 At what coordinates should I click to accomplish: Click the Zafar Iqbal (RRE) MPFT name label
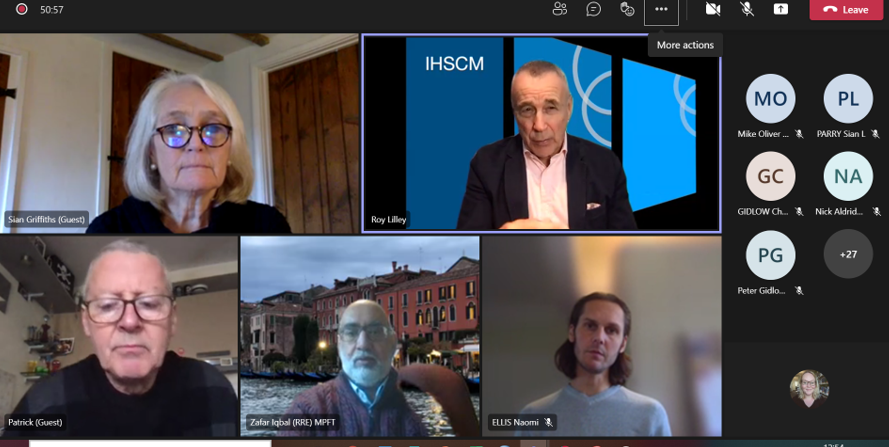coord(293,422)
